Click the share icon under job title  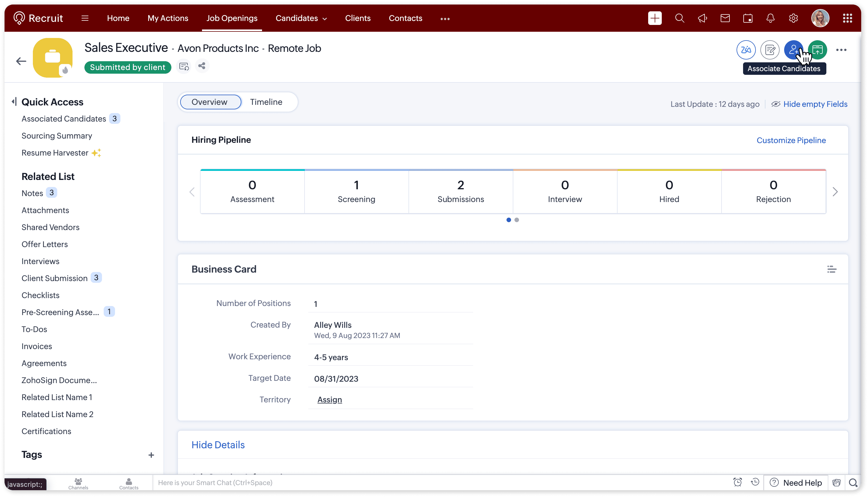pyautogui.click(x=202, y=66)
